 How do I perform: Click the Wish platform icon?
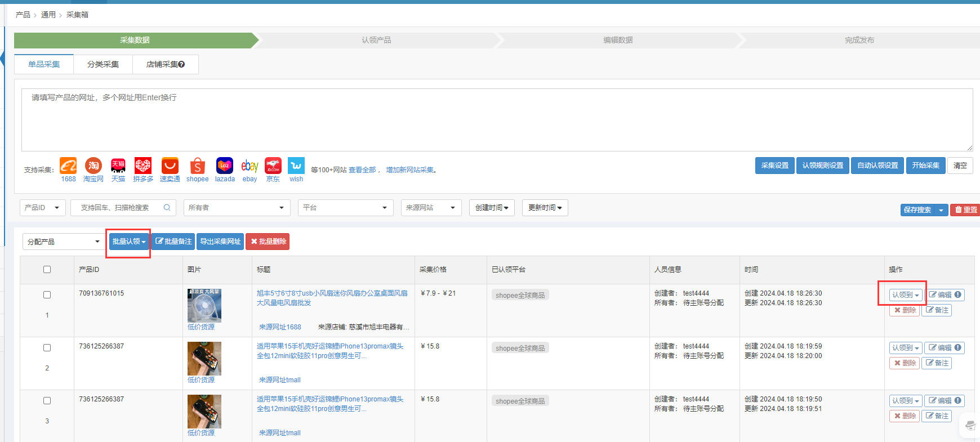(x=296, y=166)
